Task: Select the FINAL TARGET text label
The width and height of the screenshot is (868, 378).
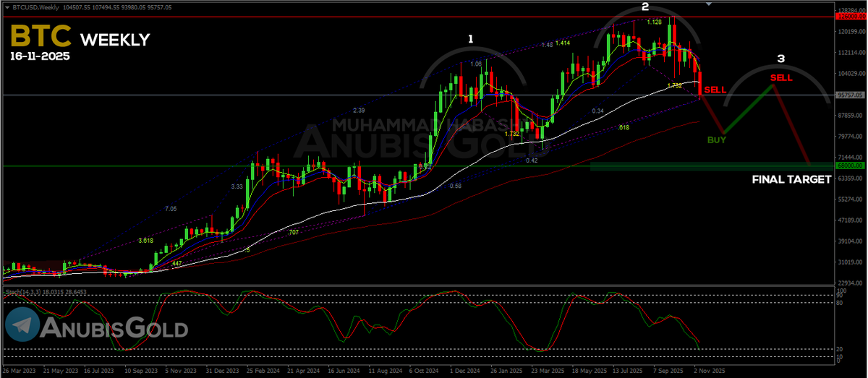Action: click(x=791, y=179)
